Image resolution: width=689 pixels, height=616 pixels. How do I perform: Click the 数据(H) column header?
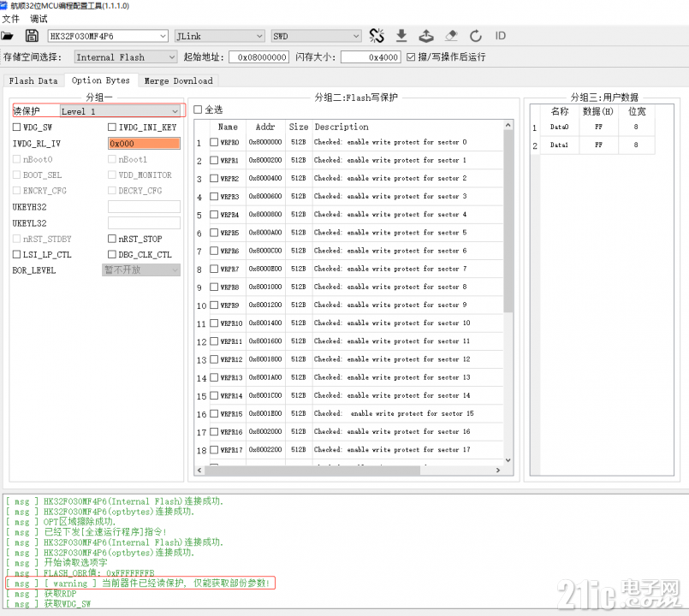click(598, 111)
